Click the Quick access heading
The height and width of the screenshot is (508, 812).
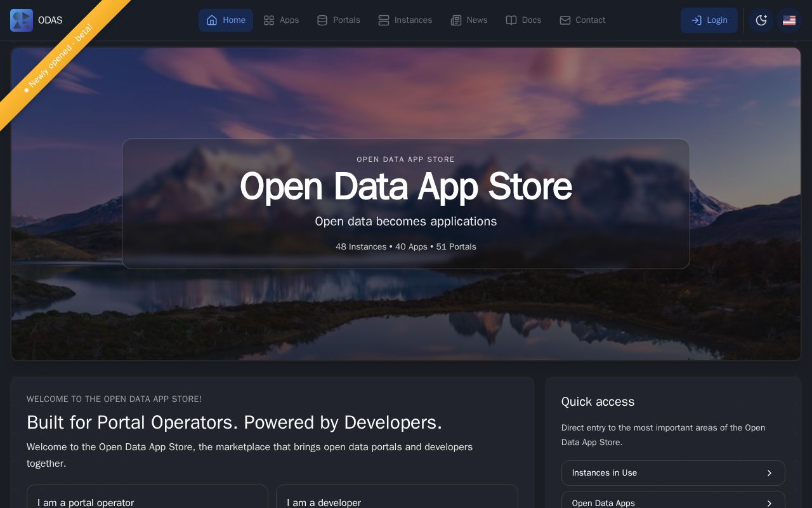click(x=598, y=401)
